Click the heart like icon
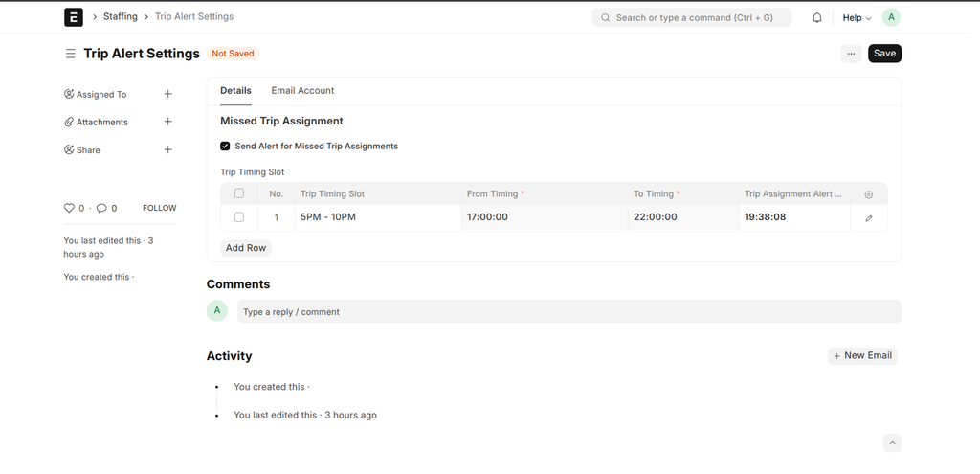 (69, 208)
